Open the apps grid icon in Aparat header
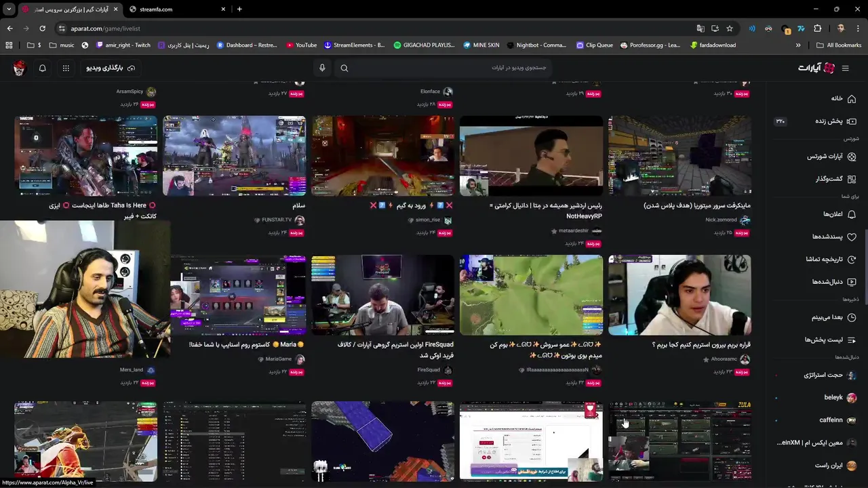Image resolution: width=868 pixels, height=488 pixels. tap(66, 68)
